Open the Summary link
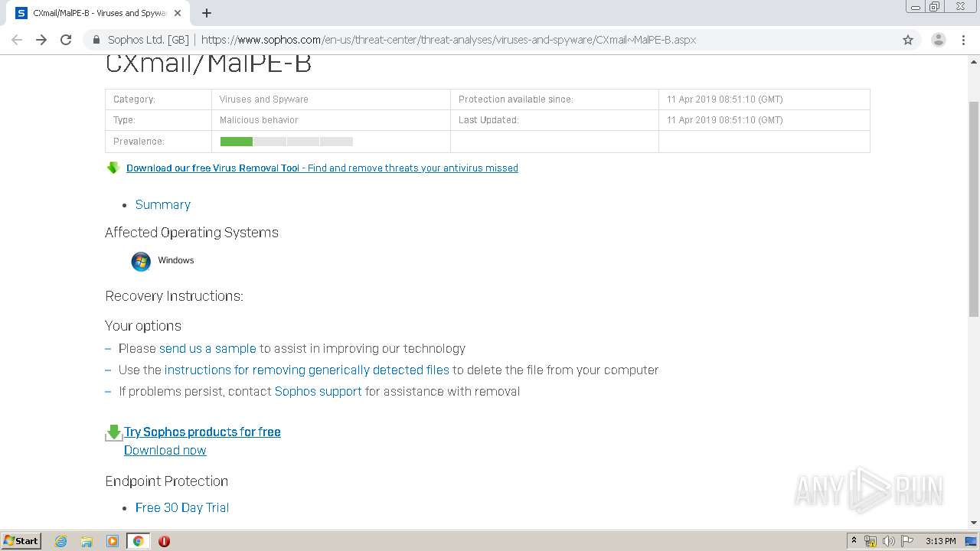 click(x=163, y=204)
